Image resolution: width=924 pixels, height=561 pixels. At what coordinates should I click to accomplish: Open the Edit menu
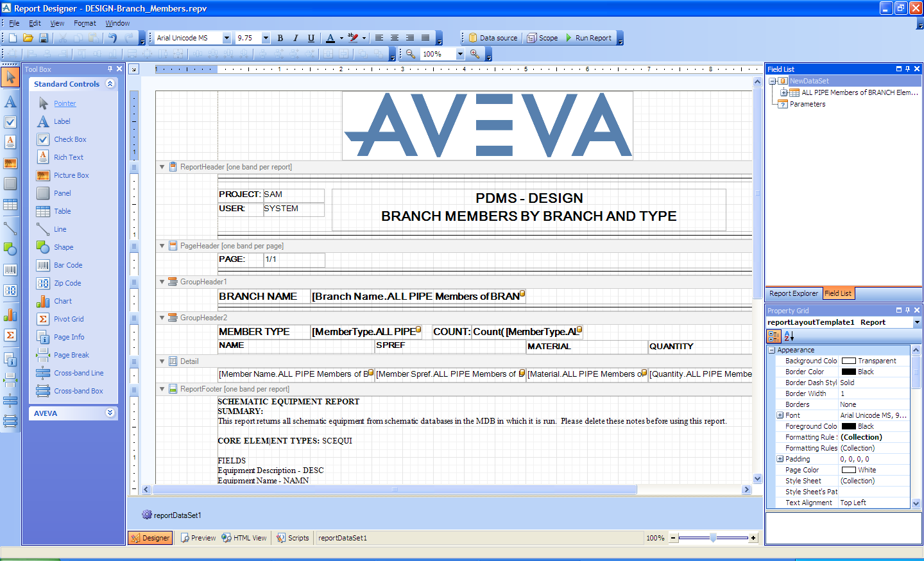pos(35,23)
